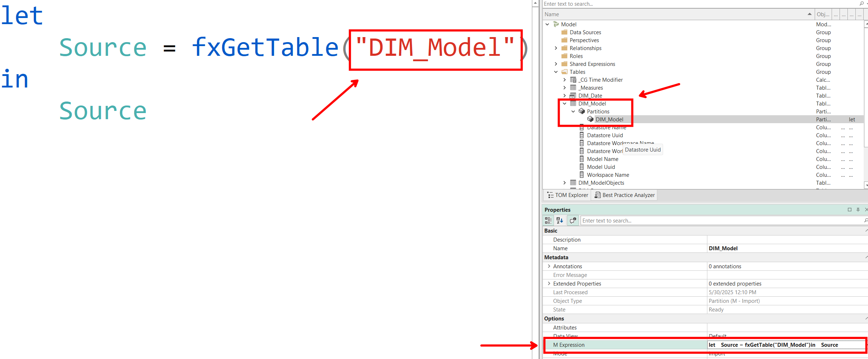The width and height of the screenshot is (868, 359).
Task: Click the Model Name column icon
Action: click(582, 159)
